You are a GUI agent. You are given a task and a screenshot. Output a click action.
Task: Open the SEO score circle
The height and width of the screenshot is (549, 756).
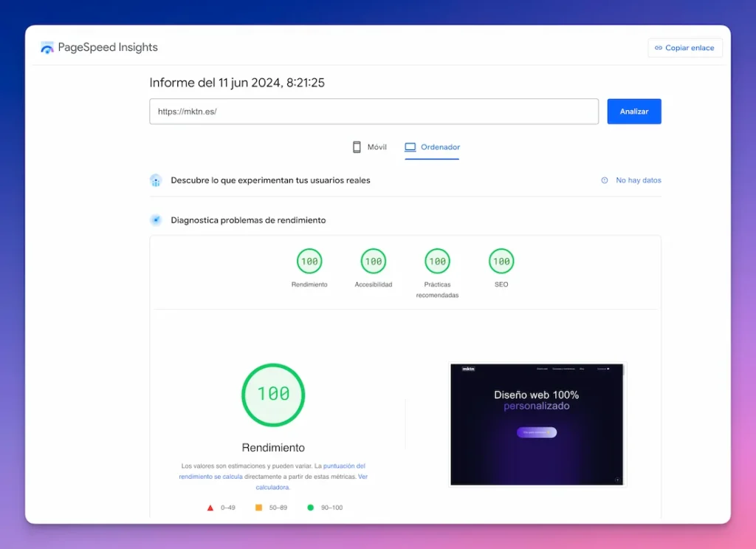pos(501,262)
